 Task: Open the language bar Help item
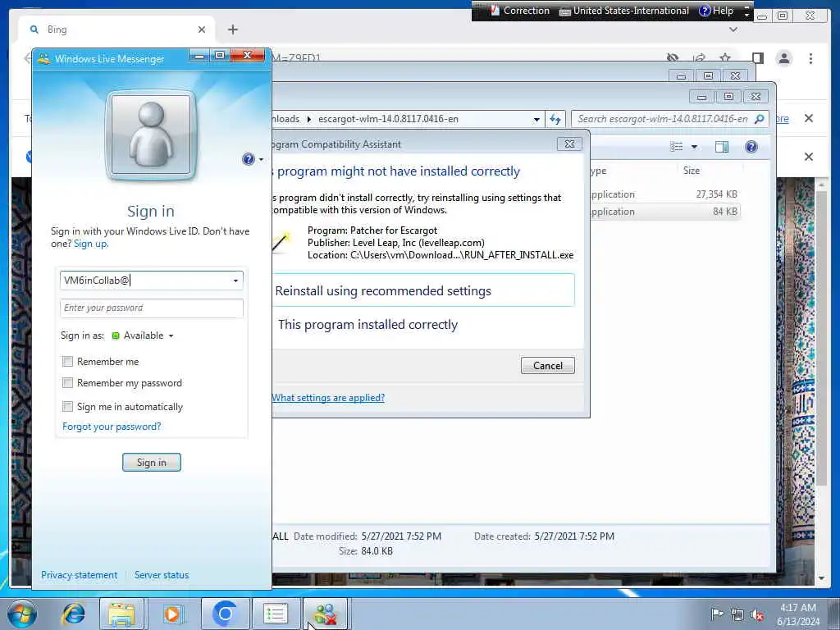[x=716, y=11]
